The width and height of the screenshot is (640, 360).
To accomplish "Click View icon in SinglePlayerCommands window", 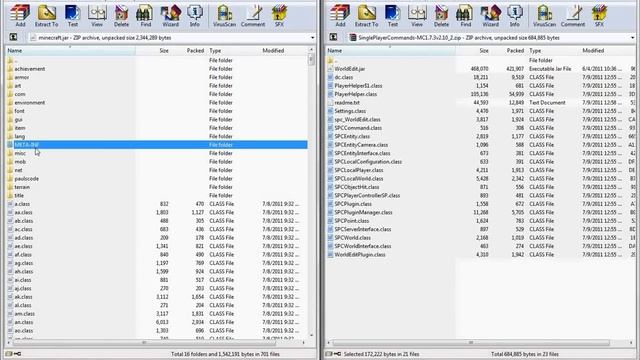I will tap(417, 16).
